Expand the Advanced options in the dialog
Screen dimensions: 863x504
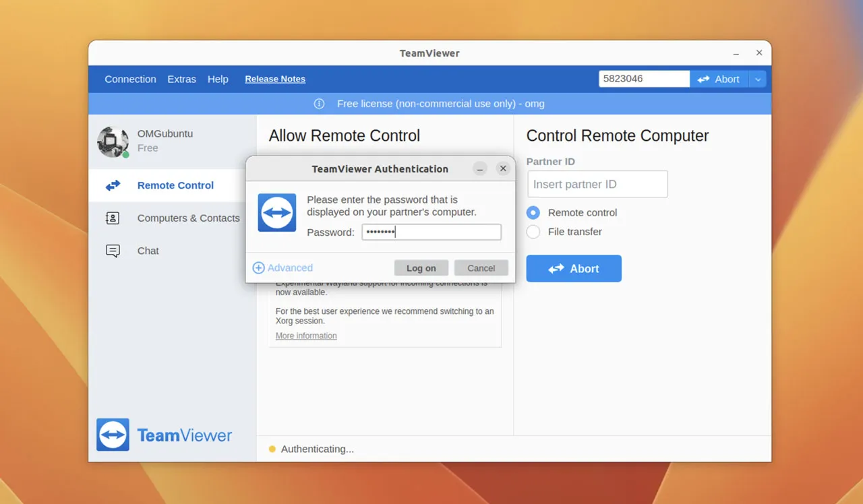pyautogui.click(x=290, y=267)
